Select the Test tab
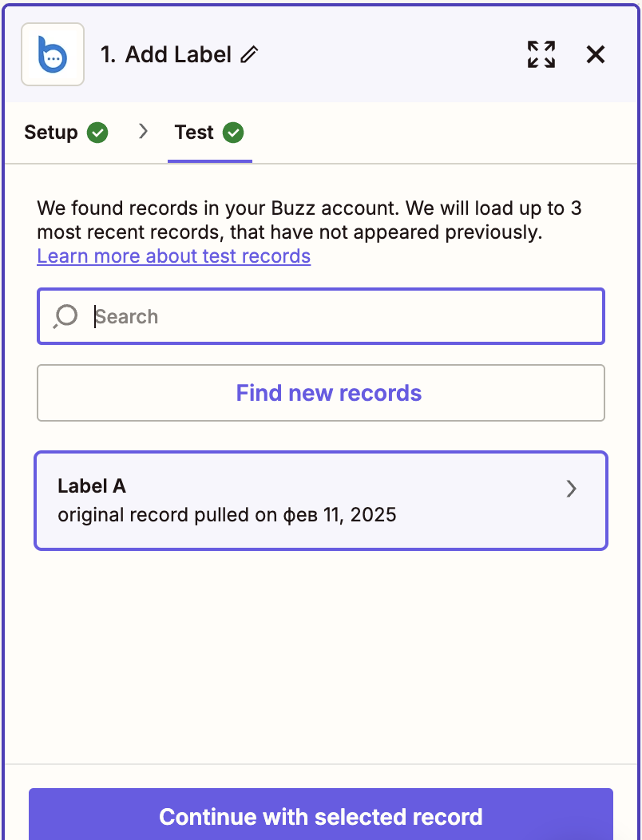Screen dimensions: 642x840 (194, 133)
